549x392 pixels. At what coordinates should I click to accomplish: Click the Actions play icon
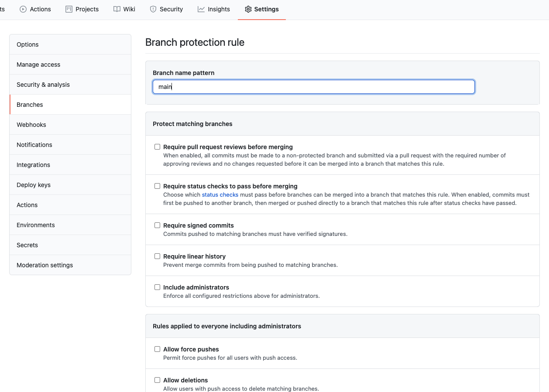pyautogui.click(x=23, y=9)
